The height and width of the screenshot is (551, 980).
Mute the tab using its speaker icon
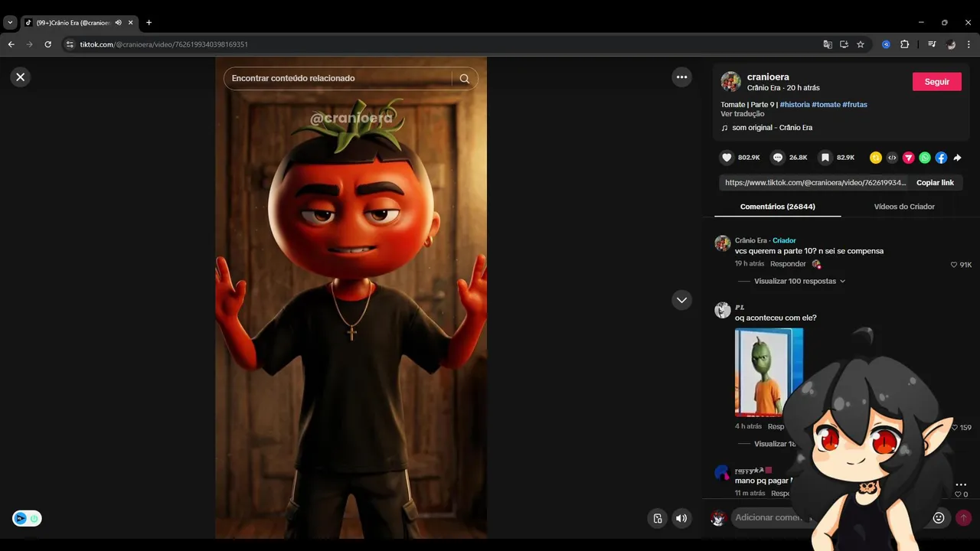pos(119,23)
